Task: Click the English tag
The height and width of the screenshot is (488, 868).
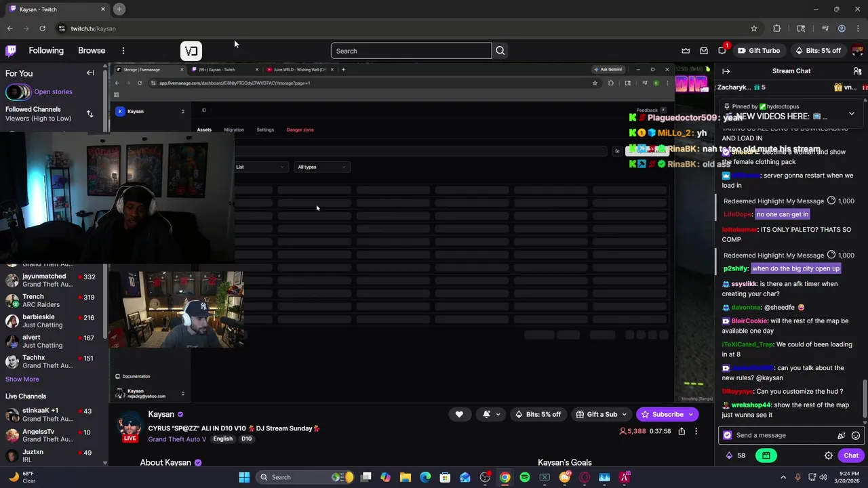Action: pos(222,439)
